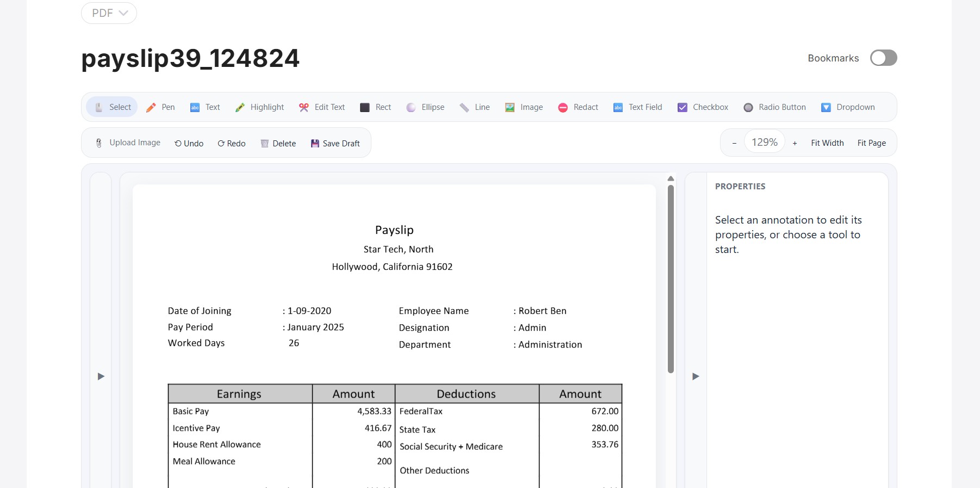This screenshot has width=980, height=488.
Task: Collapse the Properties panel arrow
Action: point(696,376)
